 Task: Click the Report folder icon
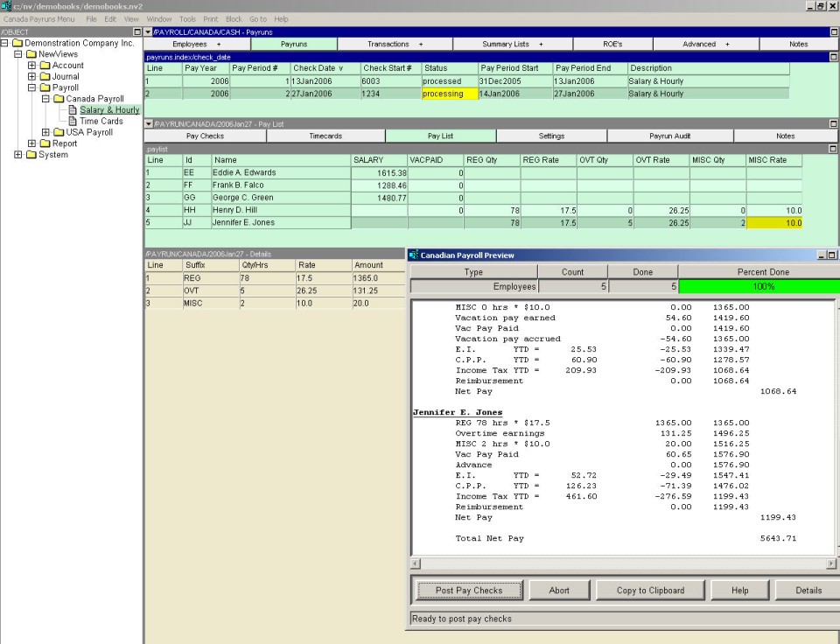[45, 144]
